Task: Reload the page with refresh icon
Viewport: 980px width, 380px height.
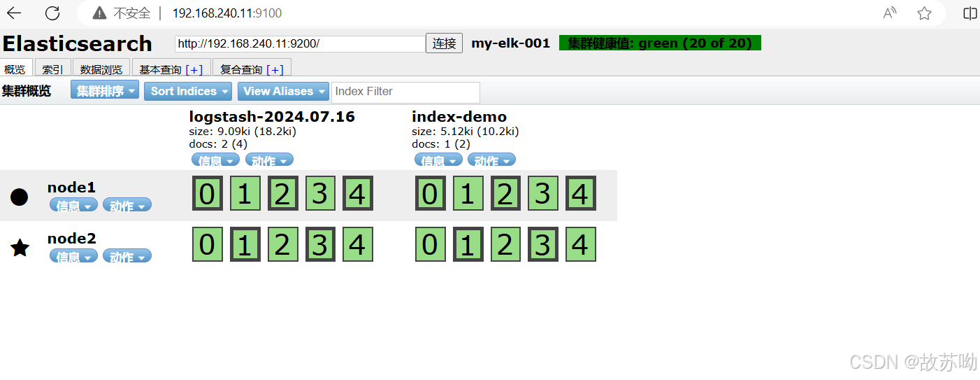Action: 52,13
